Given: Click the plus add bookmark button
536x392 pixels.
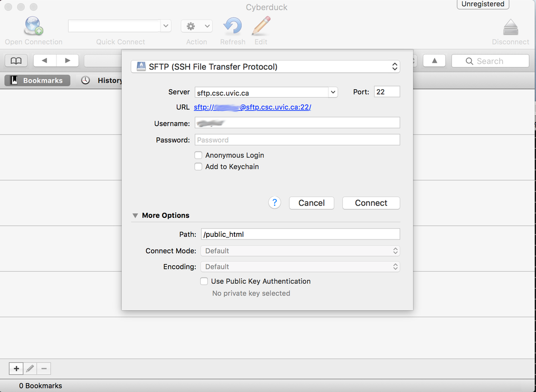Looking at the screenshot, I should (16, 368).
